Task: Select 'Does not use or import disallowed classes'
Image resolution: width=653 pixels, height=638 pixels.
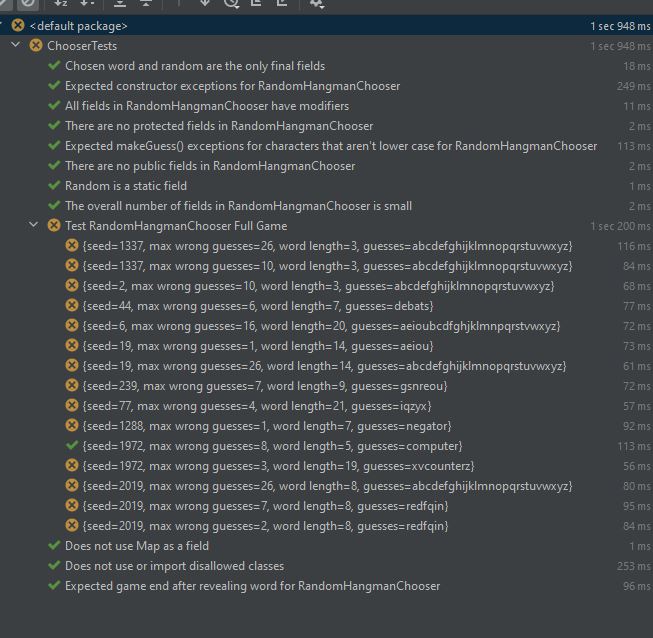Action: point(174,566)
